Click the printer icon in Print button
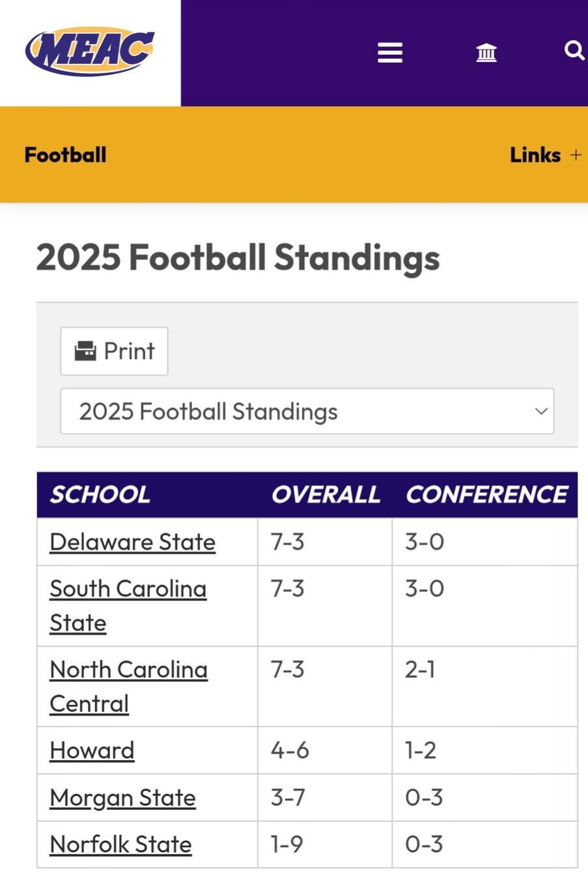Viewport: 588px width, 878px height. tap(85, 351)
